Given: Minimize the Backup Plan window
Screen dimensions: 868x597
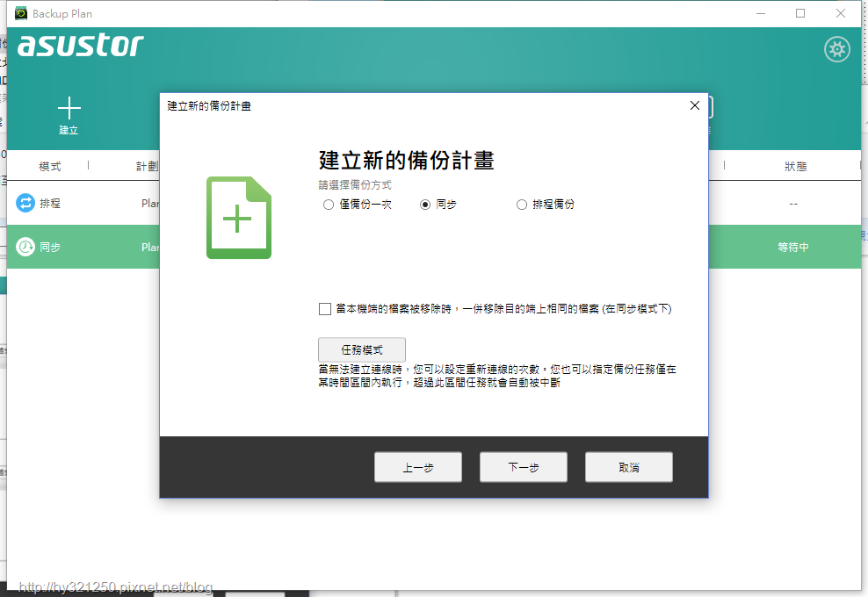Looking at the screenshot, I should [x=761, y=13].
